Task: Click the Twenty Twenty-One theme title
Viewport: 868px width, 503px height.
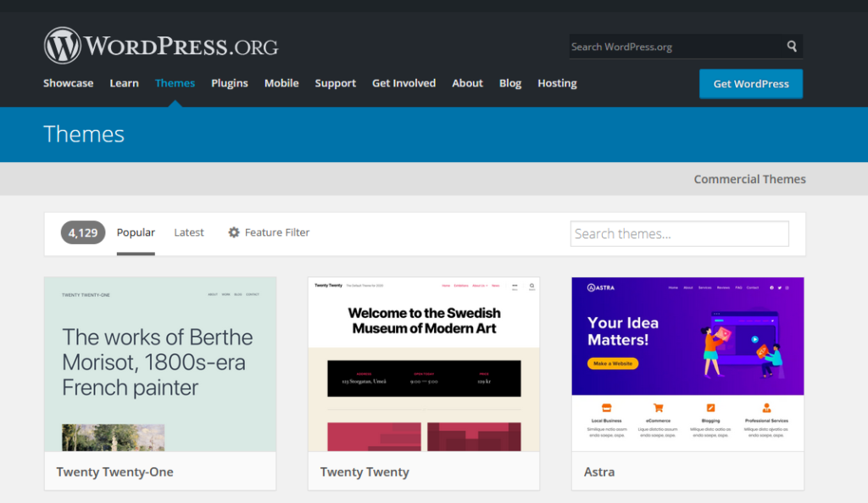Action: 114,472
